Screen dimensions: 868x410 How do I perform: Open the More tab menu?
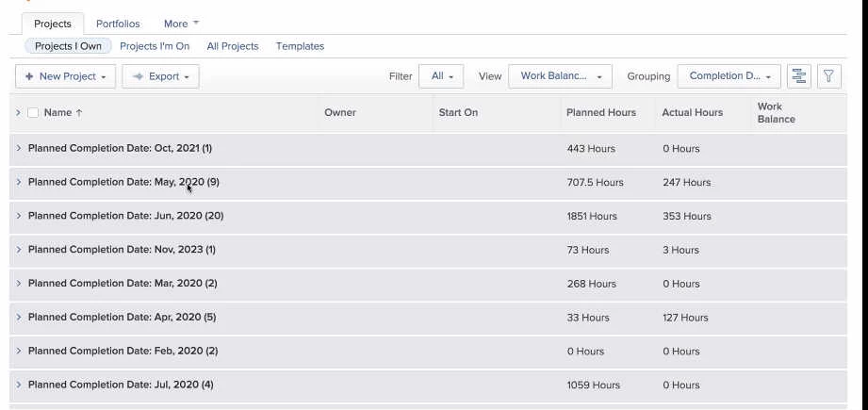coord(181,24)
